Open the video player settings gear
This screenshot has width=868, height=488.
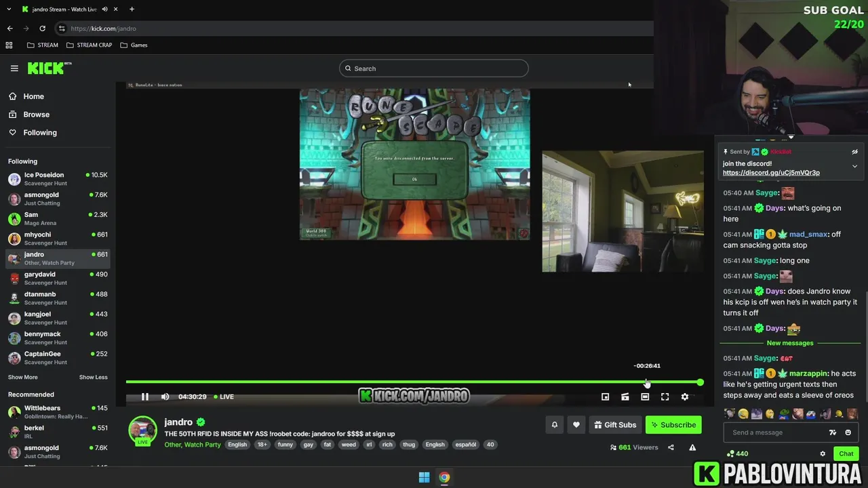(x=685, y=396)
